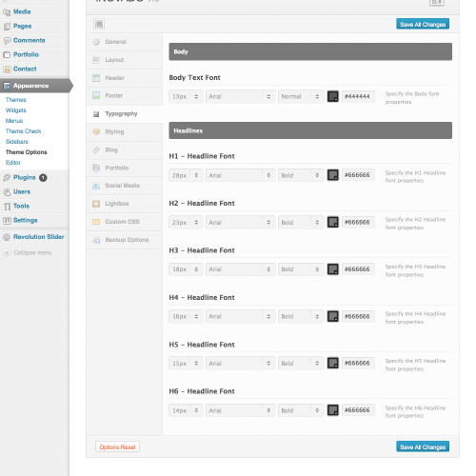Click the expand-all options icon near Save
The image size is (476, 476).
click(x=99, y=24)
